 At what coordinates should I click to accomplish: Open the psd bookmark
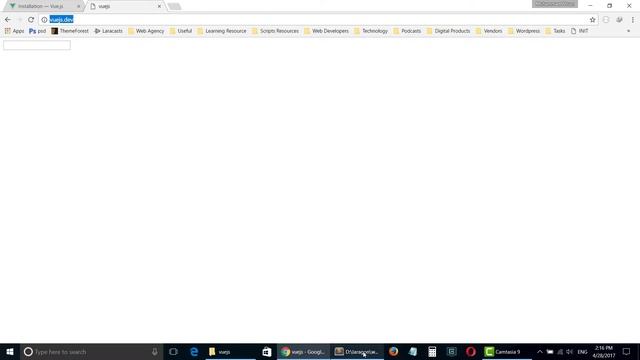point(38,31)
